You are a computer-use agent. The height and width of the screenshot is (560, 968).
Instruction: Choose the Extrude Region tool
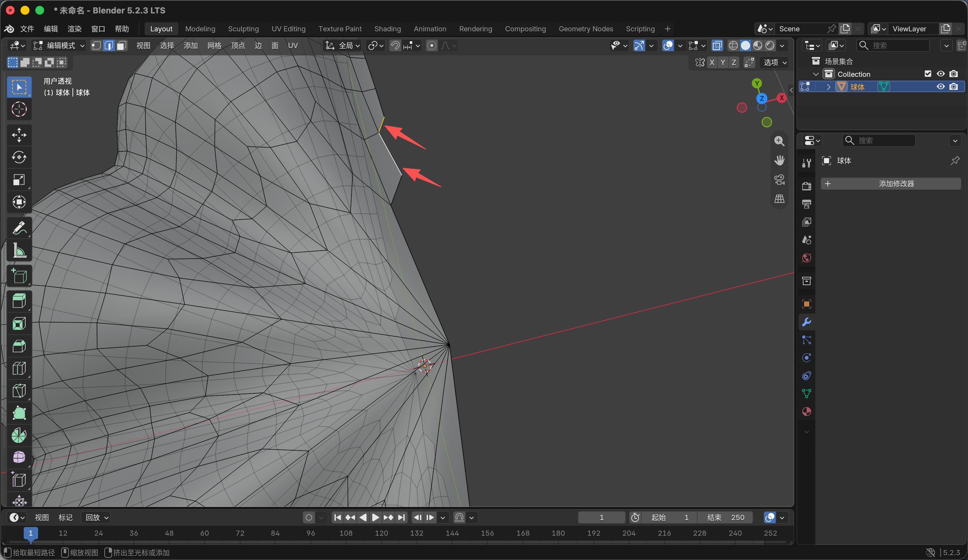(x=19, y=301)
